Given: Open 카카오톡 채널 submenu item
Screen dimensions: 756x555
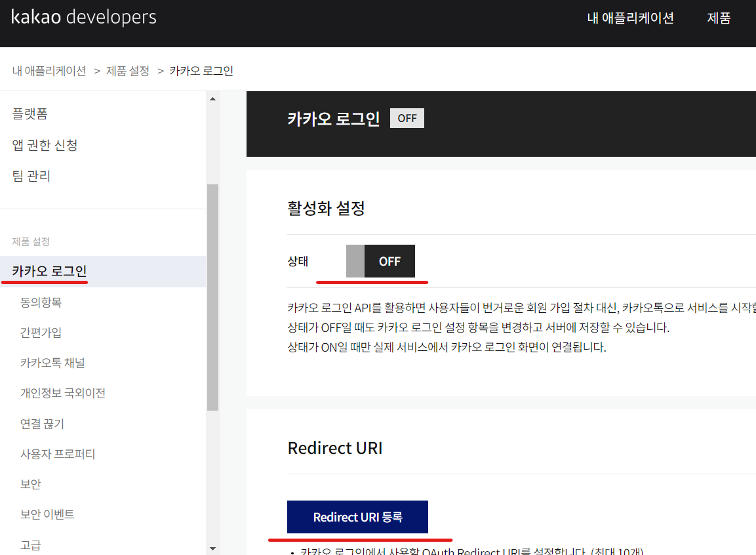Looking at the screenshot, I should [x=52, y=363].
